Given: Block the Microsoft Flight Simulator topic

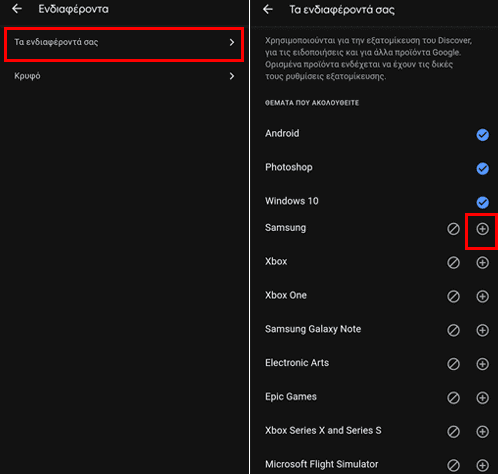Looking at the screenshot, I should [453, 465].
